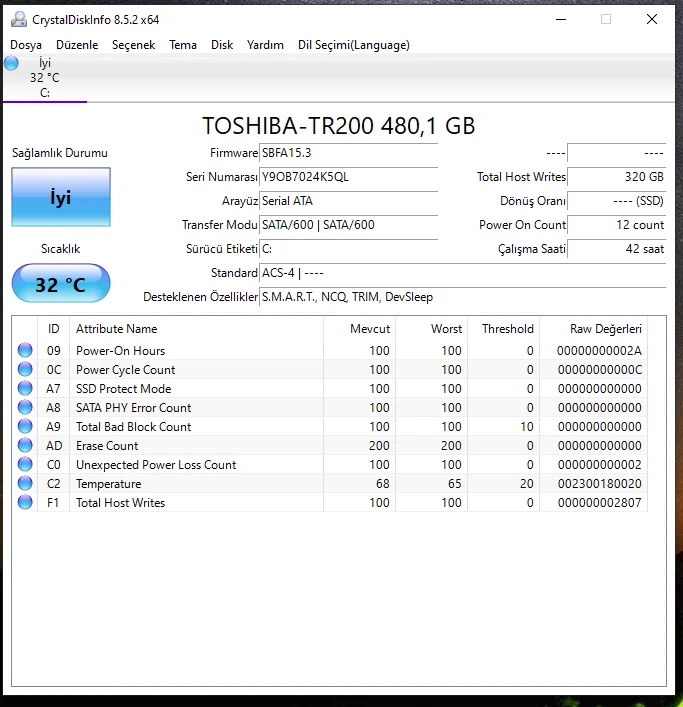Click the Sürücü Etiketi field C:

point(348,248)
